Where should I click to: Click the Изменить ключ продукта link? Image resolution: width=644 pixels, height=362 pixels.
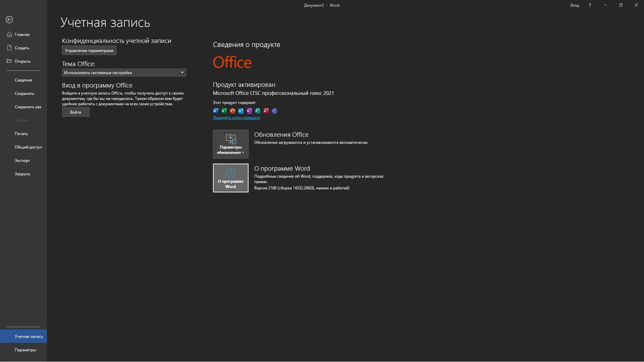236,118
